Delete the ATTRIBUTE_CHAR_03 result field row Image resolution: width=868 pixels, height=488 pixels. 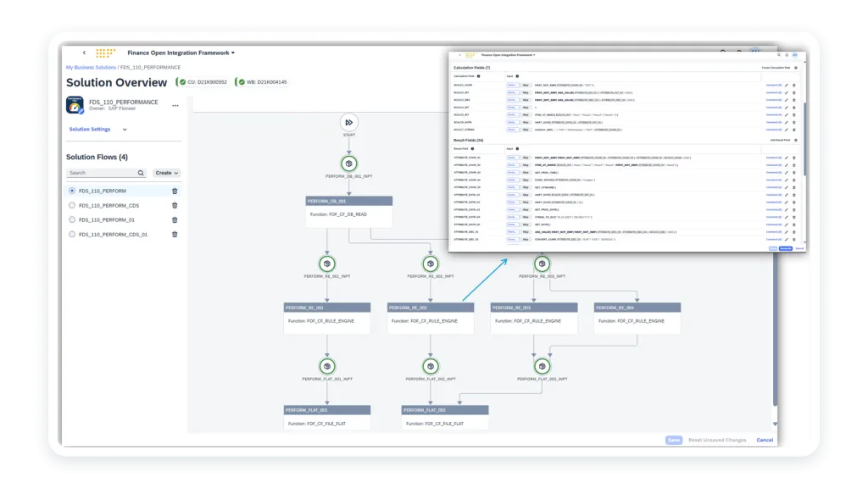[x=793, y=173]
